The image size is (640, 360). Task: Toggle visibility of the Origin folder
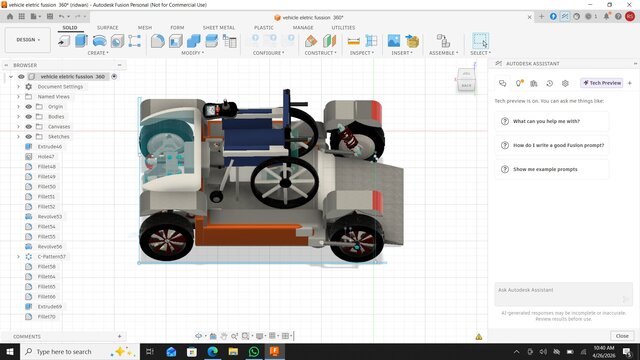click(29, 107)
